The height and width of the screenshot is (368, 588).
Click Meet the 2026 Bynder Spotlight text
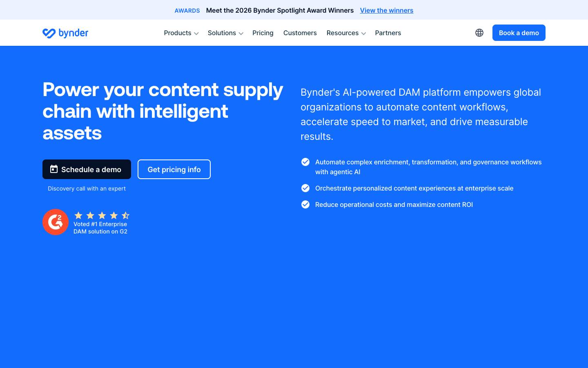(x=280, y=10)
